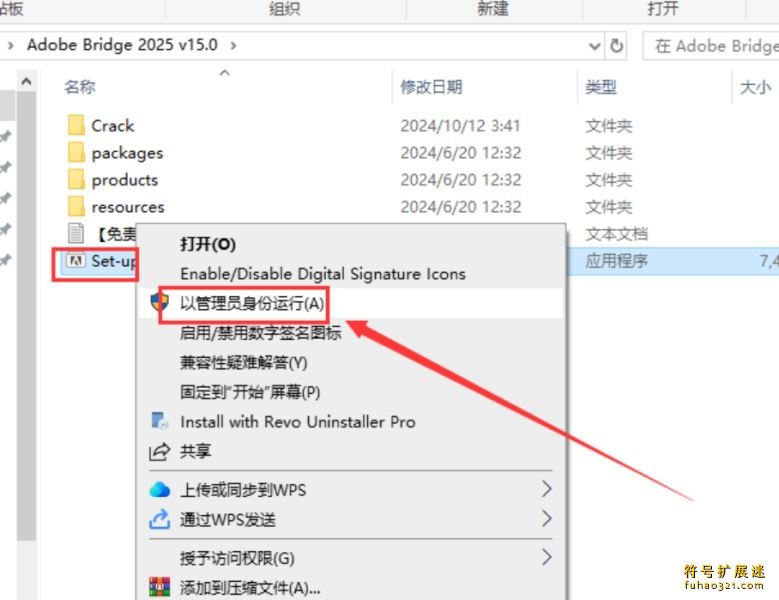Click the Set-up application icon
The image size is (779, 600).
76,260
